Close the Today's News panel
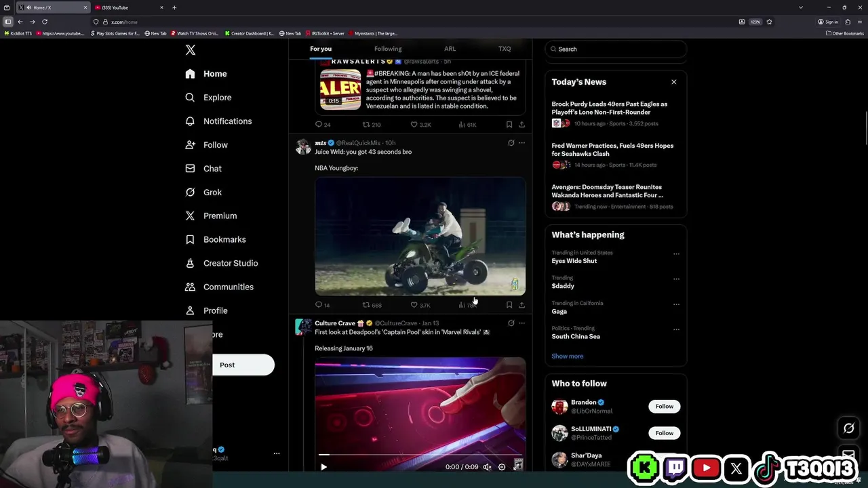The width and height of the screenshot is (868, 488). point(673,82)
